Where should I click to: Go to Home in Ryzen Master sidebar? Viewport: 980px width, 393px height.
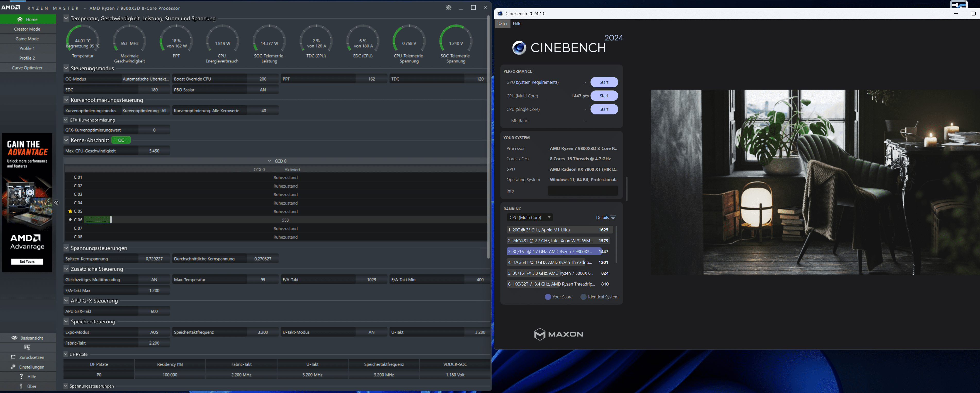pos(28,19)
